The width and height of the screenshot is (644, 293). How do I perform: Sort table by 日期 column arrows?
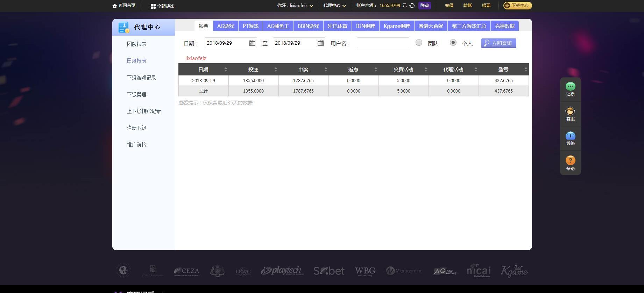tap(226, 69)
